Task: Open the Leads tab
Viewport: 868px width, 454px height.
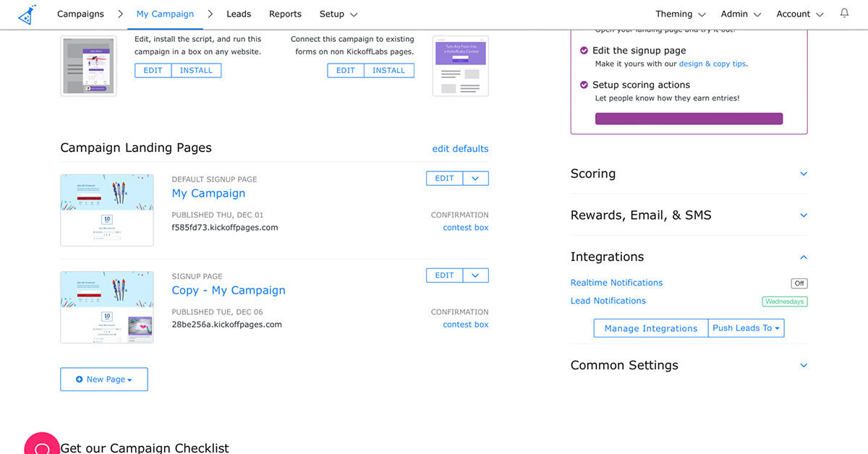Action: [x=239, y=14]
